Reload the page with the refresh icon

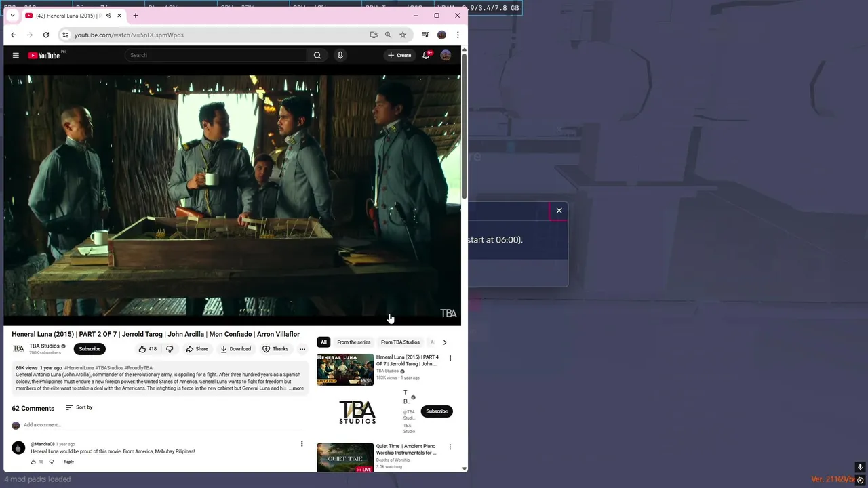46,35
